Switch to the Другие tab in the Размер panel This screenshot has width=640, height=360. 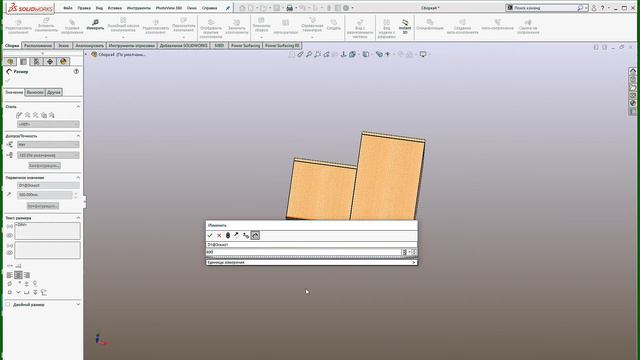[x=54, y=92]
